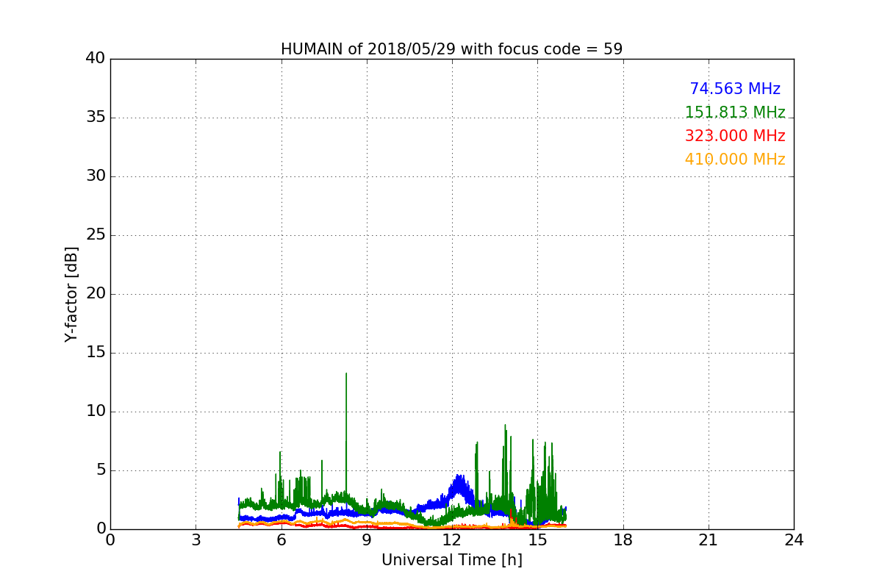This screenshot has height=588, width=882.
Task: Click the tallest green spike near 8 h
Action: (346, 434)
